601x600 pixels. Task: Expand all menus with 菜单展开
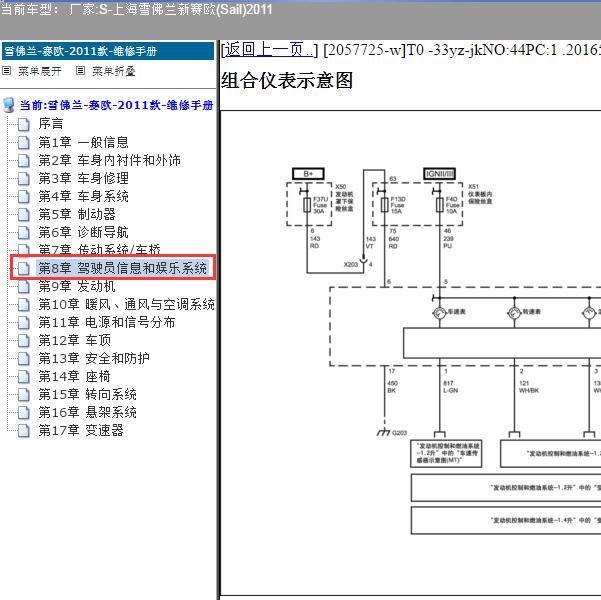pos(39,71)
